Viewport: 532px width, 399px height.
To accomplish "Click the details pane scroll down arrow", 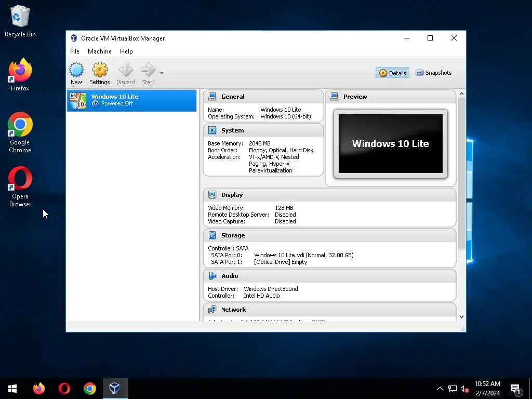I will pyautogui.click(x=461, y=317).
